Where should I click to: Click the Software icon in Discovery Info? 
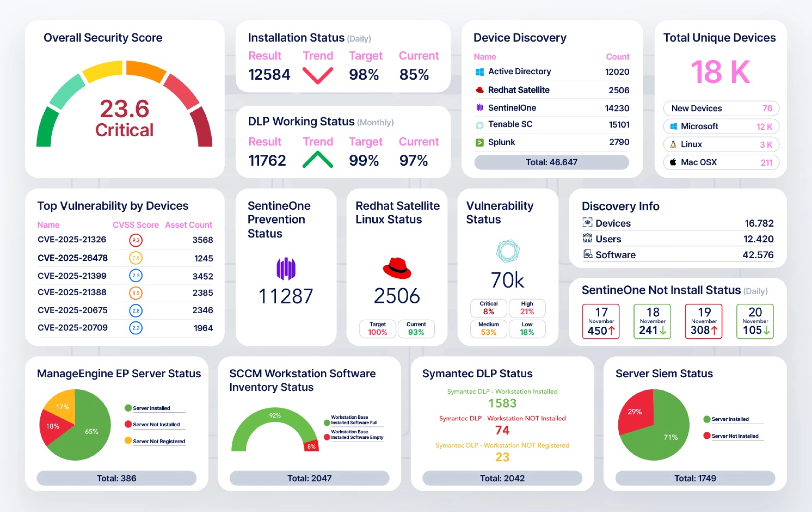588,254
